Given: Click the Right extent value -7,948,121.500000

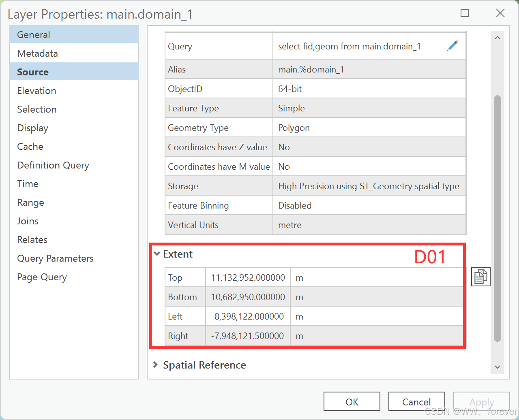Looking at the screenshot, I should pos(247,336).
